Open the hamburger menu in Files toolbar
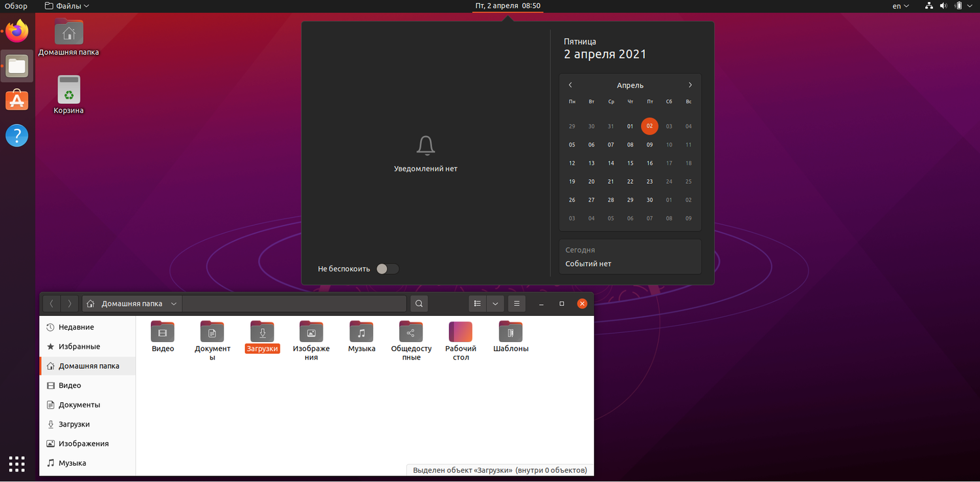The height and width of the screenshot is (482, 980). pos(517,303)
